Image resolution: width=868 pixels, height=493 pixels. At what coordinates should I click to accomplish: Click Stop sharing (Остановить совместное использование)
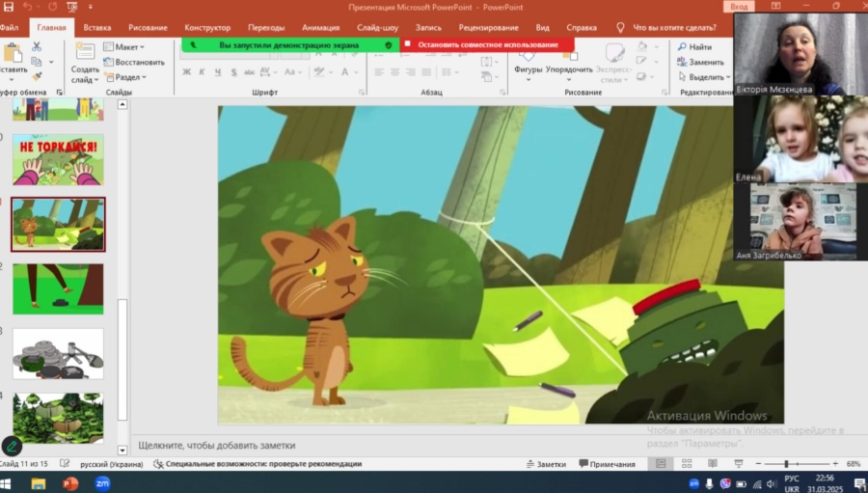pyautogui.click(x=487, y=45)
